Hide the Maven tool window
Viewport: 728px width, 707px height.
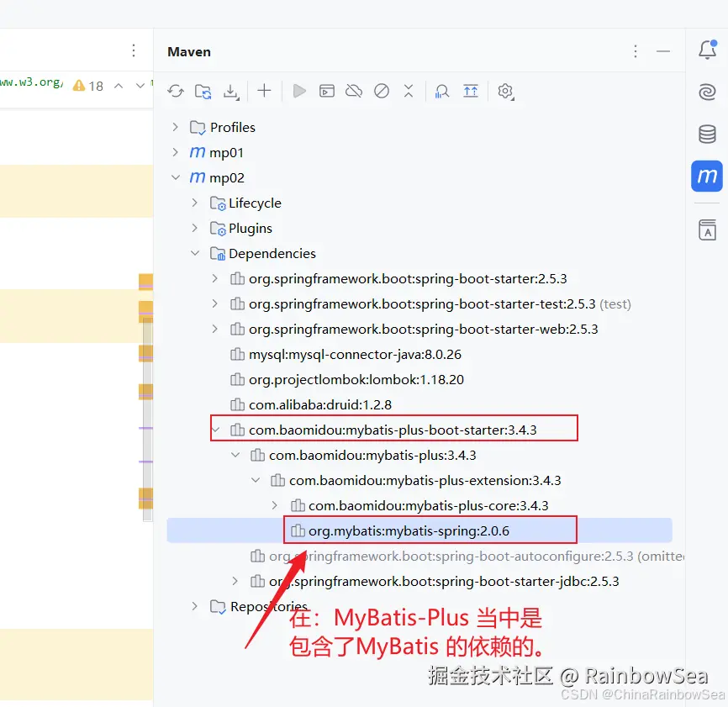click(663, 51)
